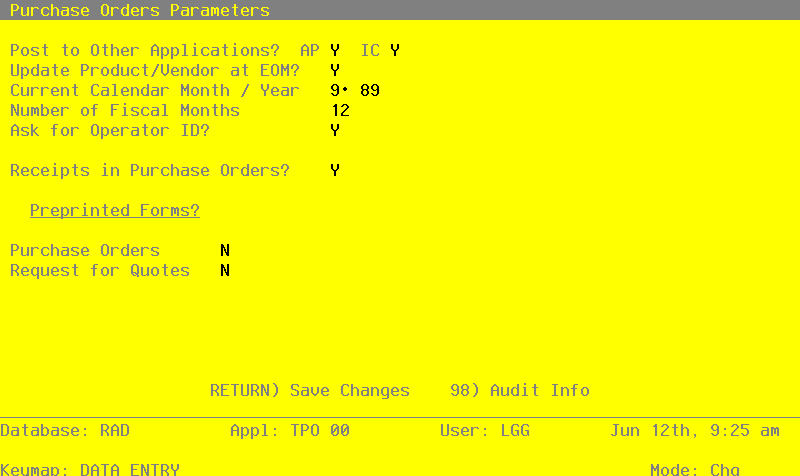Click the IC posting Y value
Viewport: 800px width, 476px height.
pyautogui.click(x=395, y=51)
